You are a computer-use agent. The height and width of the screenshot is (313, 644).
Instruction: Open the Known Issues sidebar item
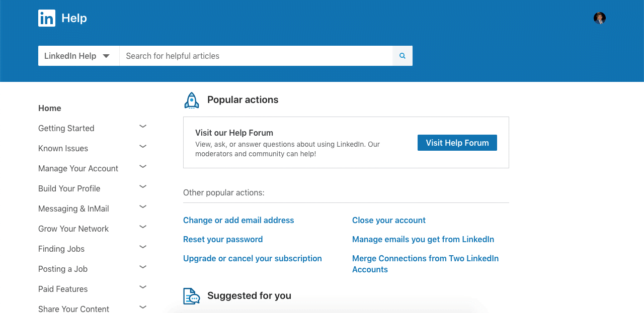pyautogui.click(x=63, y=148)
